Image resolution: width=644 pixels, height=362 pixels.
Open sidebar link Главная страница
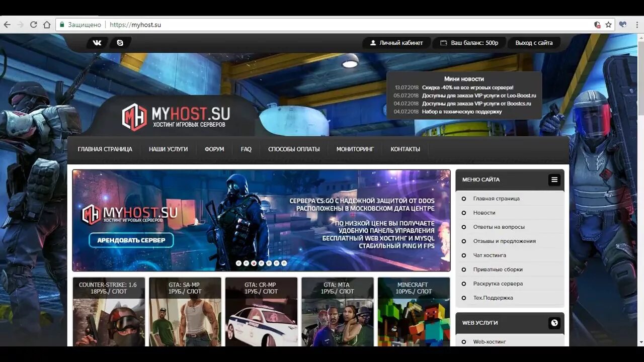tap(496, 199)
